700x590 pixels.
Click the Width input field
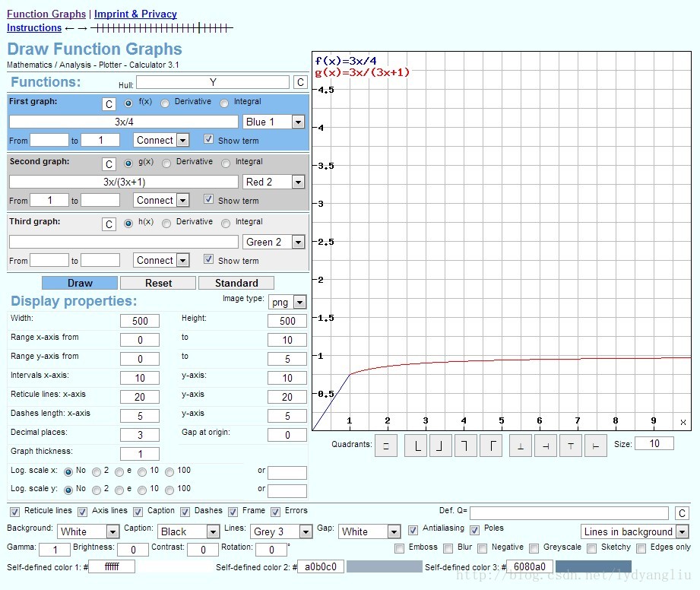click(140, 321)
